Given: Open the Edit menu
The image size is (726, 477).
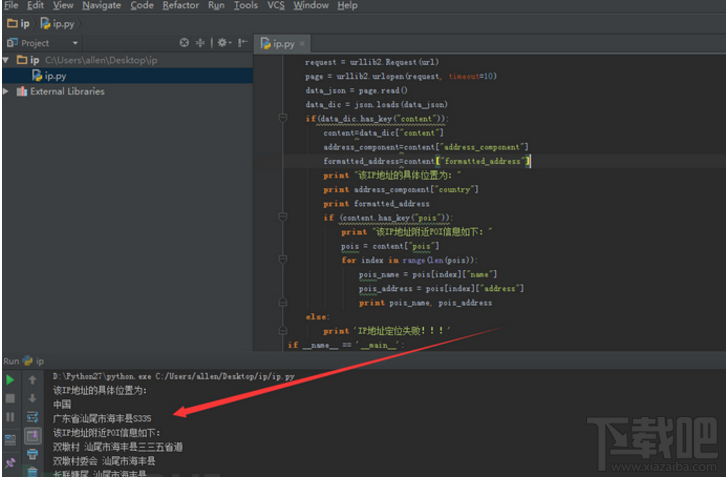Looking at the screenshot, I should (x=35, y=6).
